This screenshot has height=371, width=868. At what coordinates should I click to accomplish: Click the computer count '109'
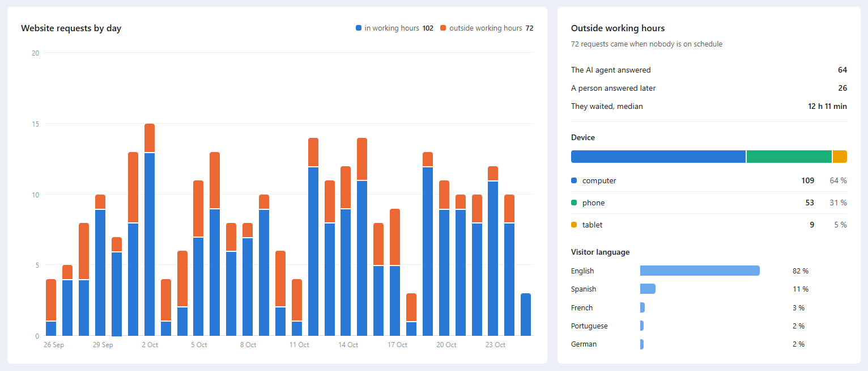pos(808,180)
